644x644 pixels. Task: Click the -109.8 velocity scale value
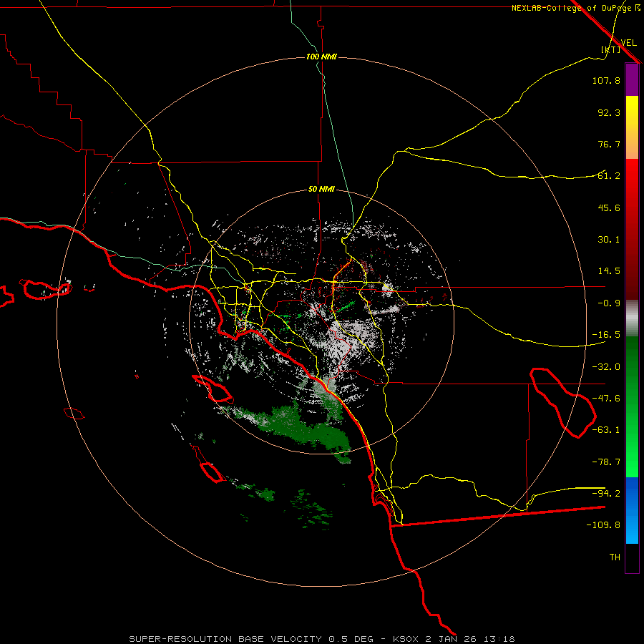[x=603, y=525]
